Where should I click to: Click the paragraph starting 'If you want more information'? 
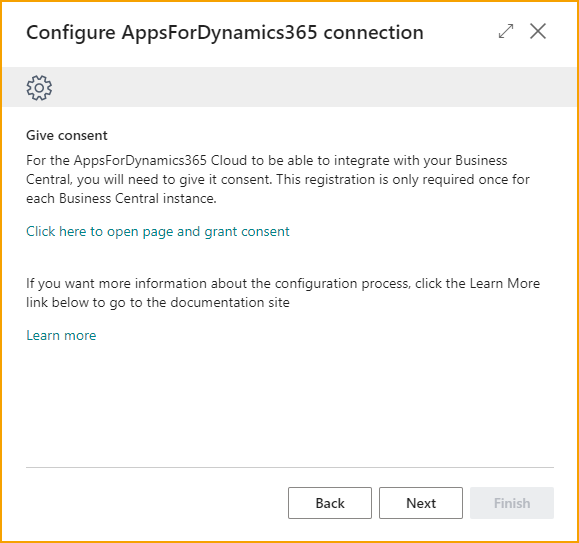[283, 293]
